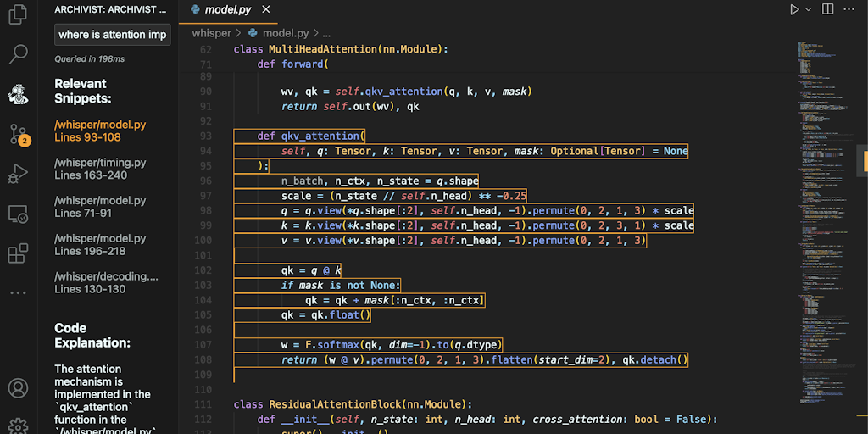The width and height of the screenshot is (868, 434).
Task: Open the Search view in activity bar
Action: pyautogui.click(x=18, y=55)
